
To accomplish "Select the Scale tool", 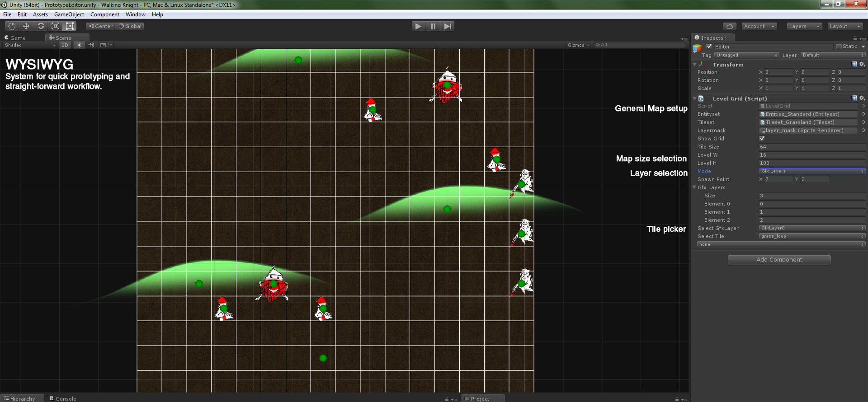I will coord(55,26).
